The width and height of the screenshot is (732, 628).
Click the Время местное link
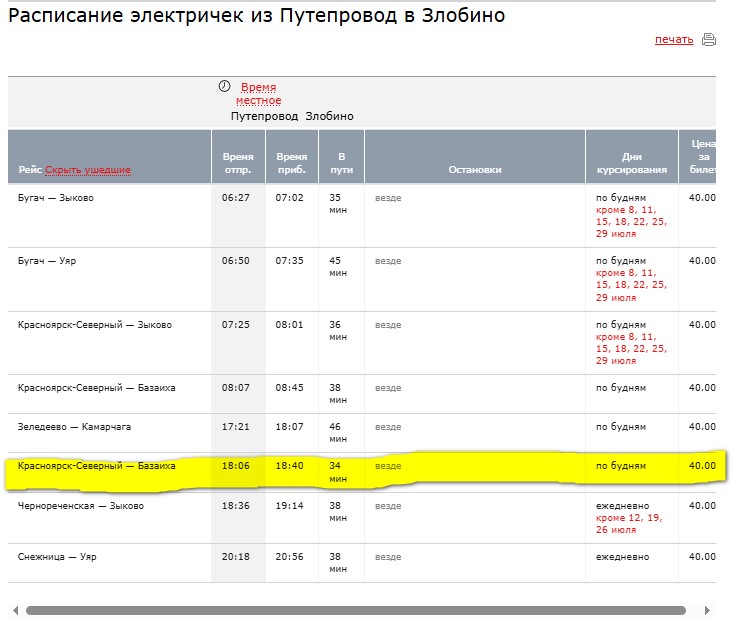258,94
